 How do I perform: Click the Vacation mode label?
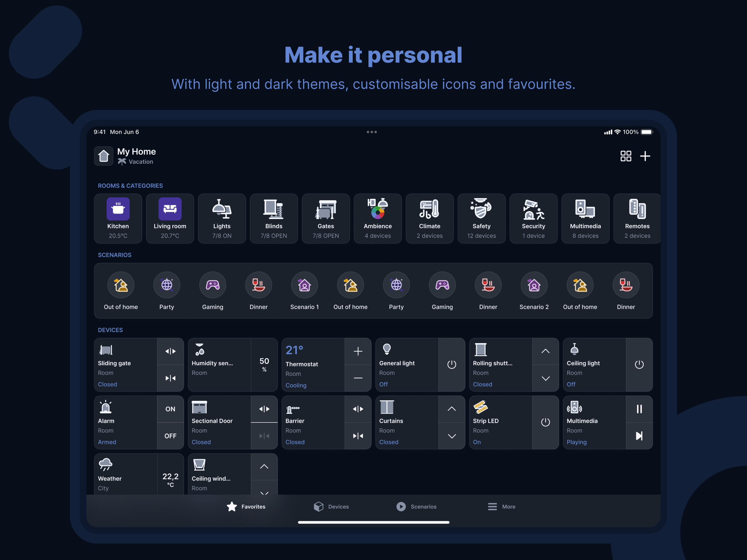coord(141,162)
